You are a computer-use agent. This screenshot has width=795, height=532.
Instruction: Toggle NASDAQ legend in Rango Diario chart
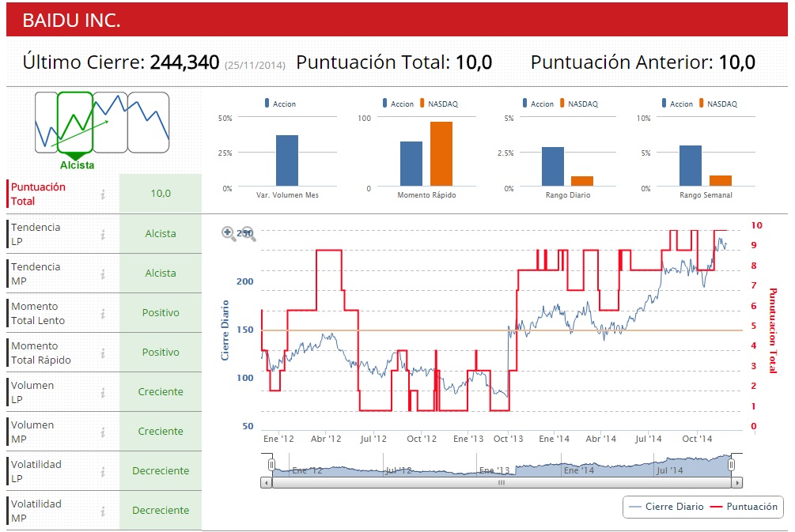(578, 104)
